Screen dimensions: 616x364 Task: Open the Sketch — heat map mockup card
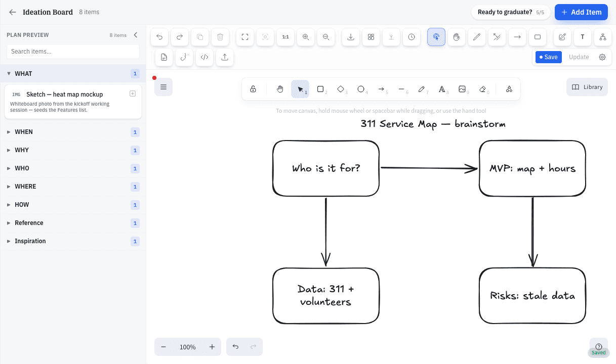(x=73, y=102)
